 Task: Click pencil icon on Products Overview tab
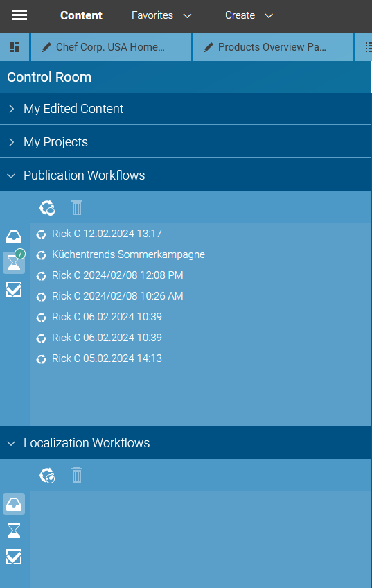click(209, 47)
